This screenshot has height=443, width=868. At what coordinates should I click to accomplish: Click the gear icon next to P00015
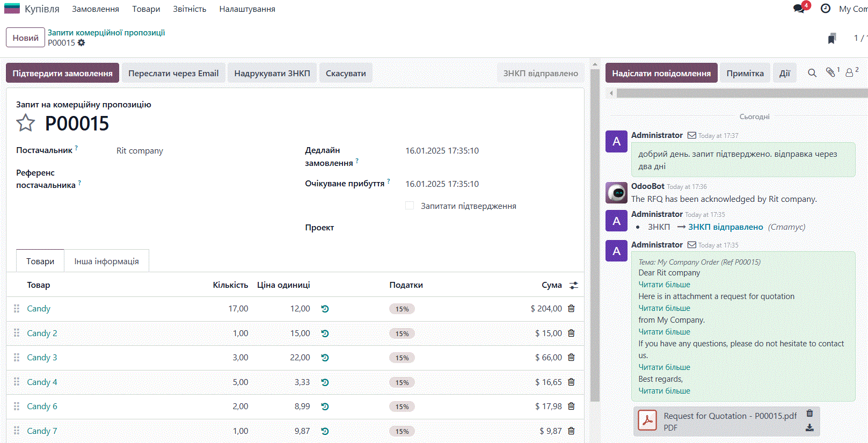[x=81, y=42]
